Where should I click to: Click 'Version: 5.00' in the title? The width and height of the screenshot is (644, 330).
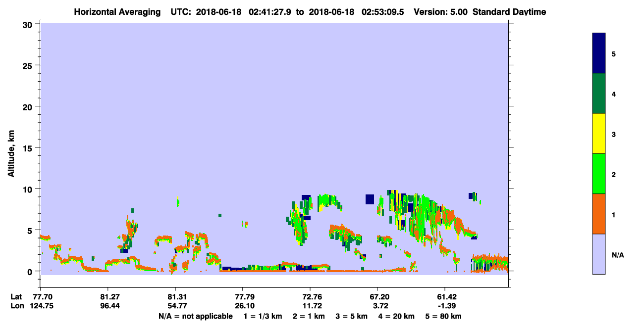pyautogui.click(x=442, y=12)
